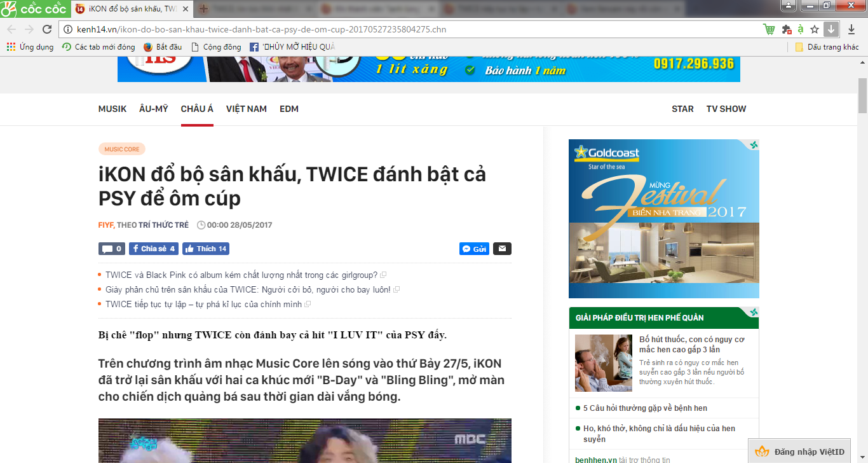
Task: Visit benhhen.vn sponsor link
Action: pyautogui.click(x=596, y=460)
